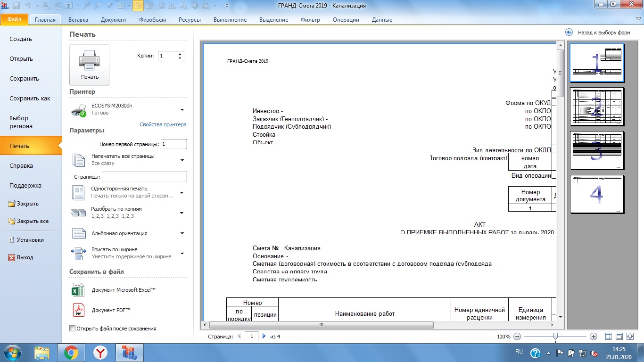Click the Номер первой страницы input field
This screenshot has height=362, width=644.
coord(173,144)
